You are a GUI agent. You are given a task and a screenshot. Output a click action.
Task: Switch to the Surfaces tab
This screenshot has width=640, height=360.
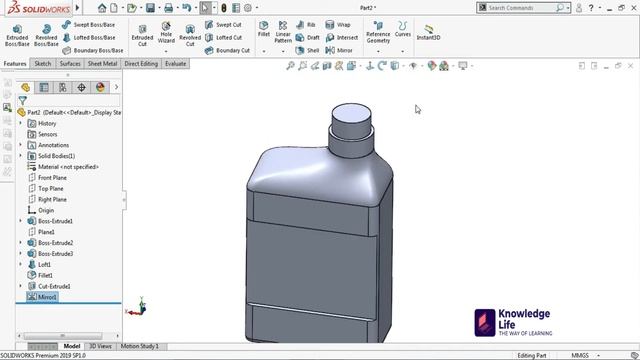click(x=70, y=64)
